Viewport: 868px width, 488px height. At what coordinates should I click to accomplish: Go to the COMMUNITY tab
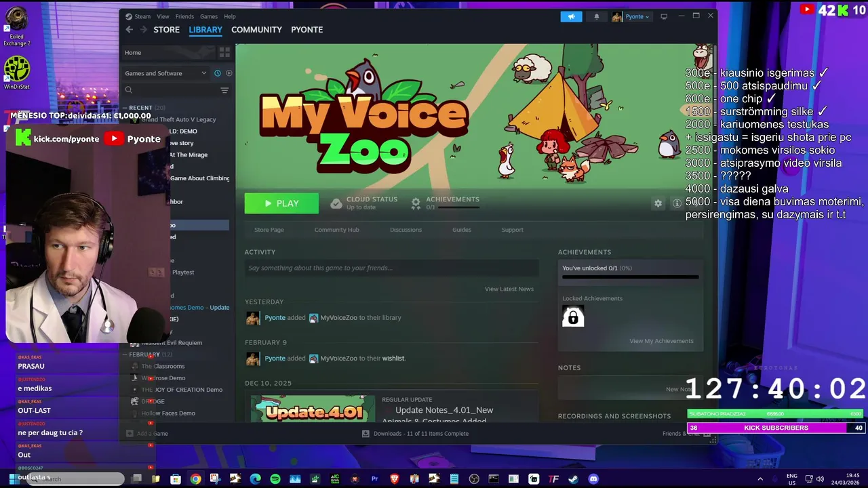point(256,30)
